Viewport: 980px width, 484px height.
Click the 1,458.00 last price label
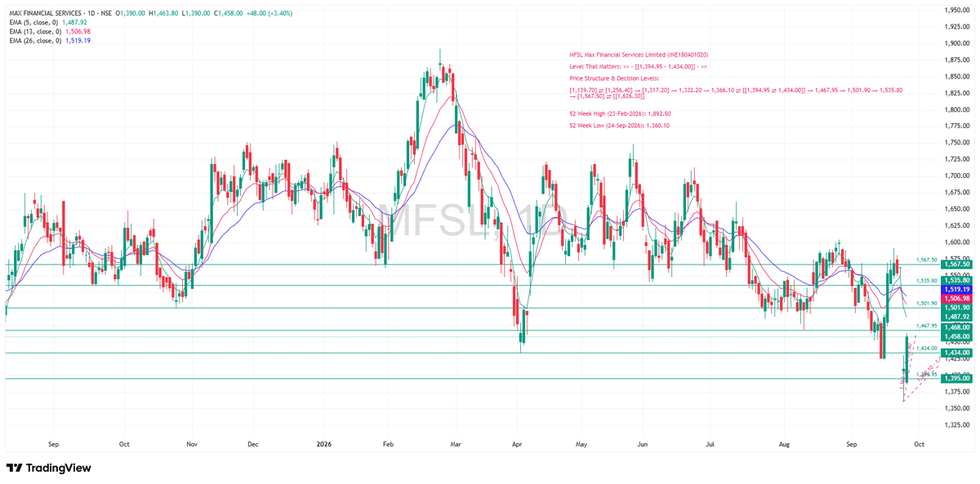(956, 336)
